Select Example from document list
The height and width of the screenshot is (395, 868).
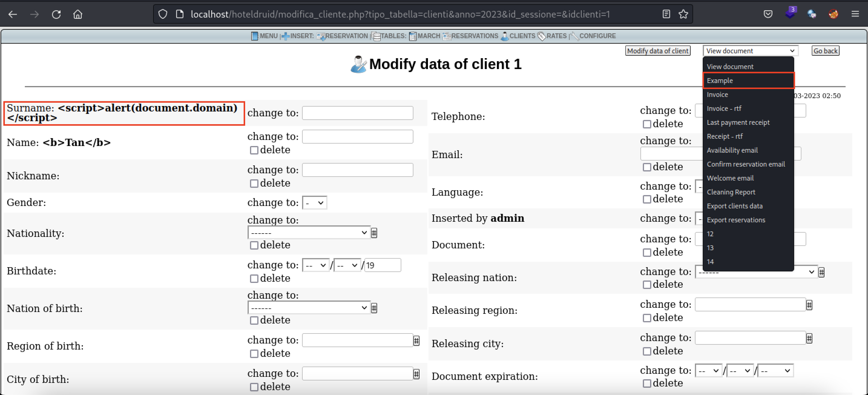point(748,81)
